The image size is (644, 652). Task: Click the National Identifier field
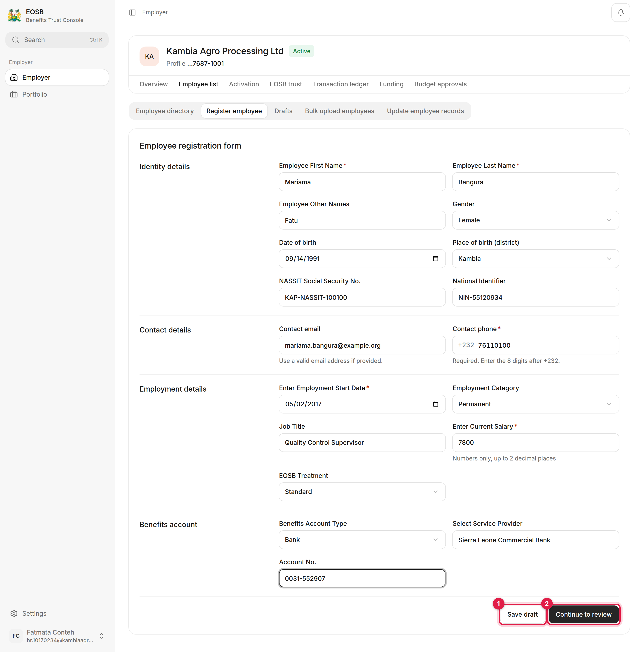point(535,297)
